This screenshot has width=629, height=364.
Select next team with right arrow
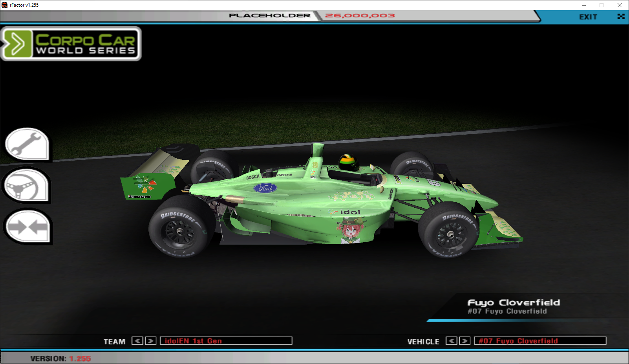(151, 341)
